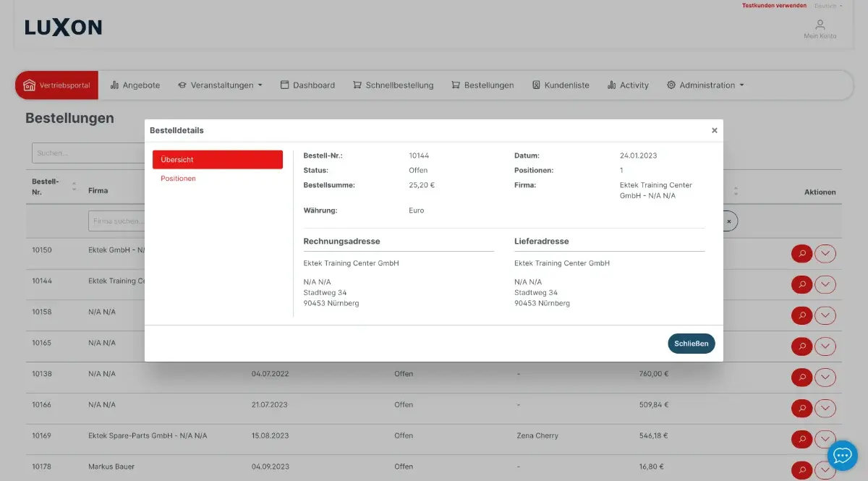Image resolution: width=868 pixels, height=481 pixels.
Task: Click the Schließen button
Action: pyautogui.click(x=691, y=343)
